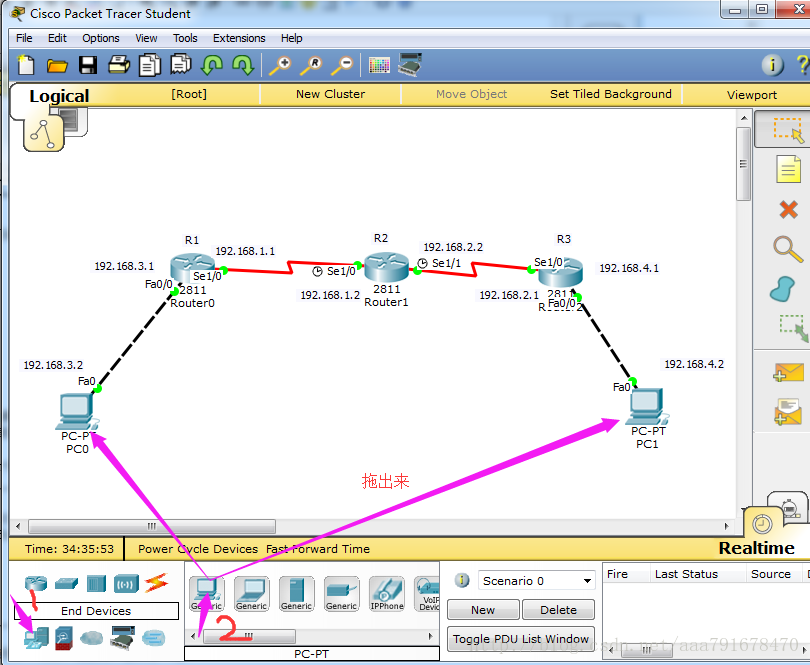Click Fast Forward Time

tap(318, 549)
